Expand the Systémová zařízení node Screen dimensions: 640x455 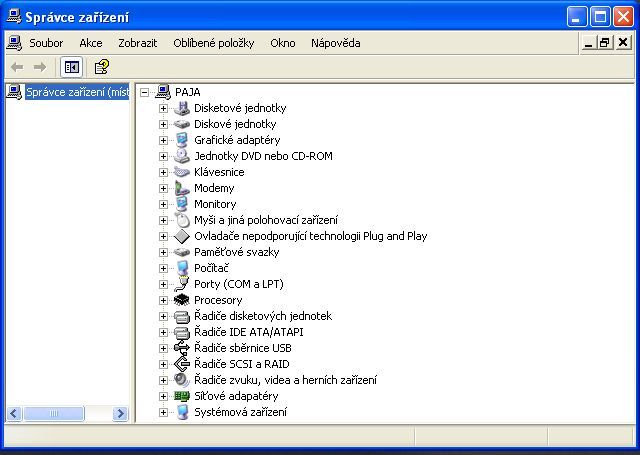163,412
